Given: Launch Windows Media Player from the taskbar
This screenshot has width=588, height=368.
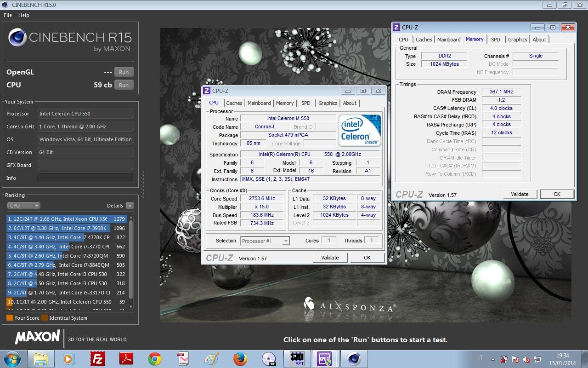Looking at the screenshot, I should 69,359.
